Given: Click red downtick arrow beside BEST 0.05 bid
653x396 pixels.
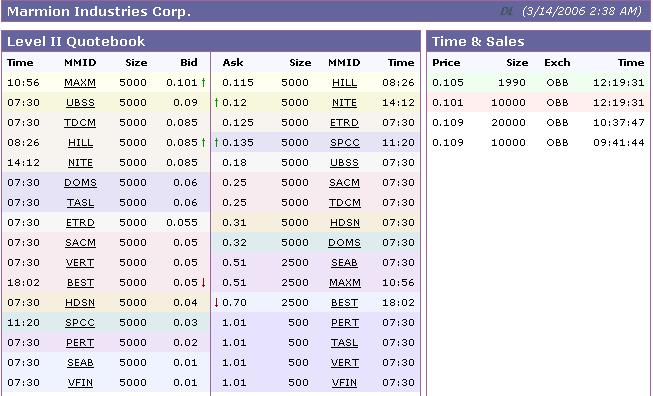Looking at the screenshot, I should click(204, 282).
